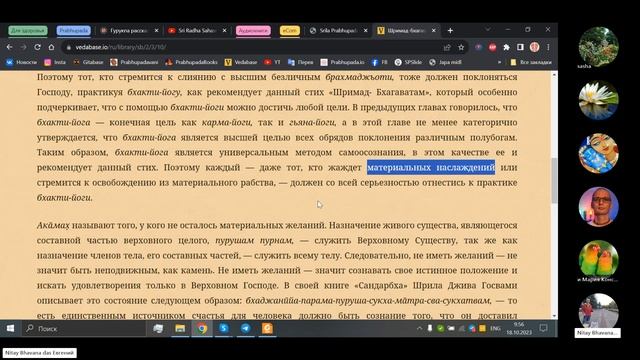Click the highlighted text материальных наслаждений
Viewport: 640px width, 360px height.
[431, 167]
